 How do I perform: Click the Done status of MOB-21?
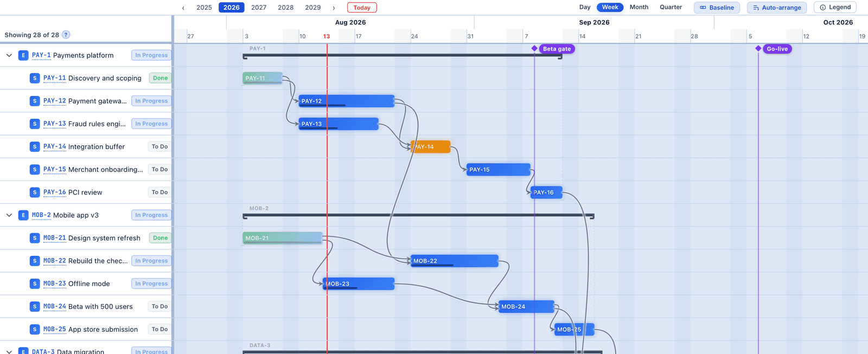click(160, 238)
